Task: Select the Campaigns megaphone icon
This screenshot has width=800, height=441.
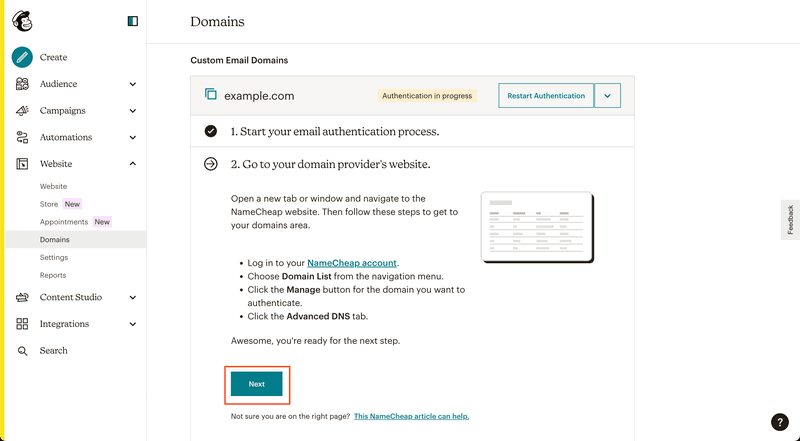Action: click(22, 110)
